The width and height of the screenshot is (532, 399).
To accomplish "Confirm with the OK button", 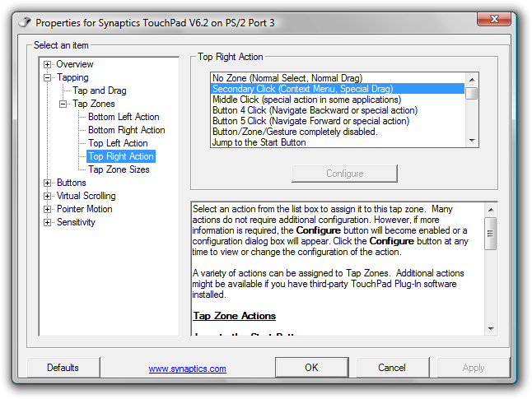I will (312, 368).
